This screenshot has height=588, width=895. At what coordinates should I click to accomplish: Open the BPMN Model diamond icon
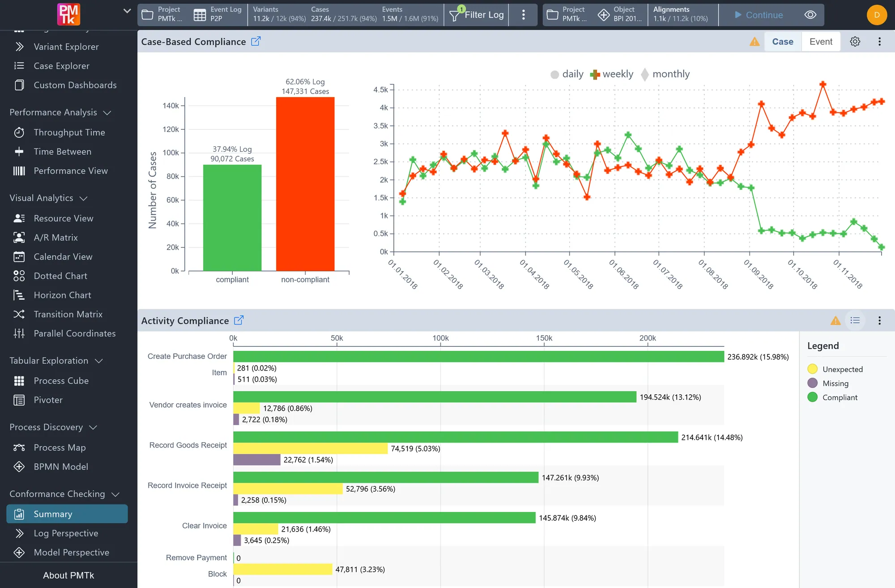tap(19, 467)
